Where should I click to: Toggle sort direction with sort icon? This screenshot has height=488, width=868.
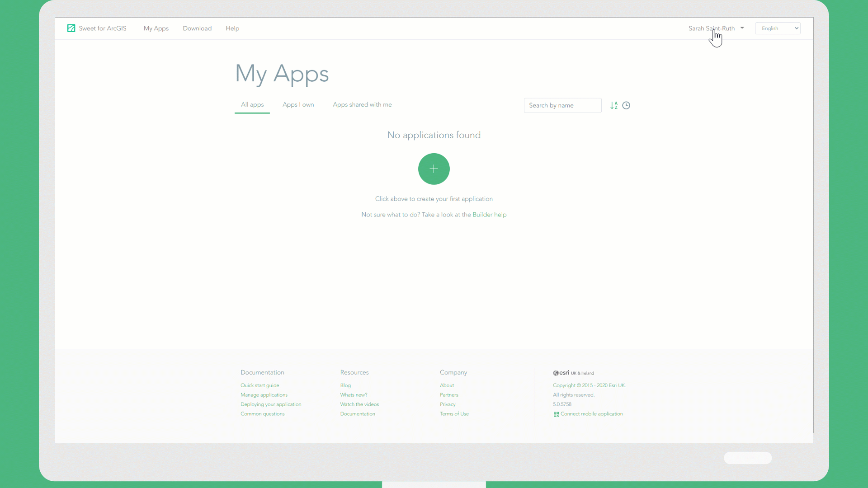point(613,105)
